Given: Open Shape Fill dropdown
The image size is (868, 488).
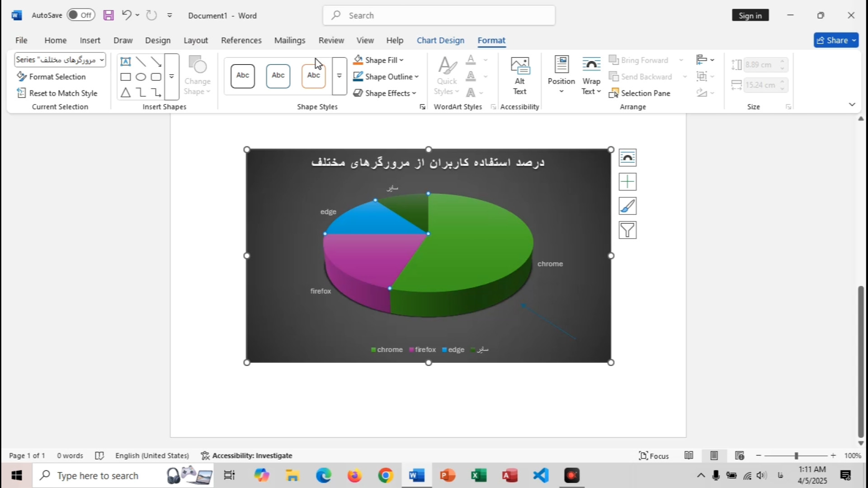Looking at the screenshot, I should [x=379, y=60].
